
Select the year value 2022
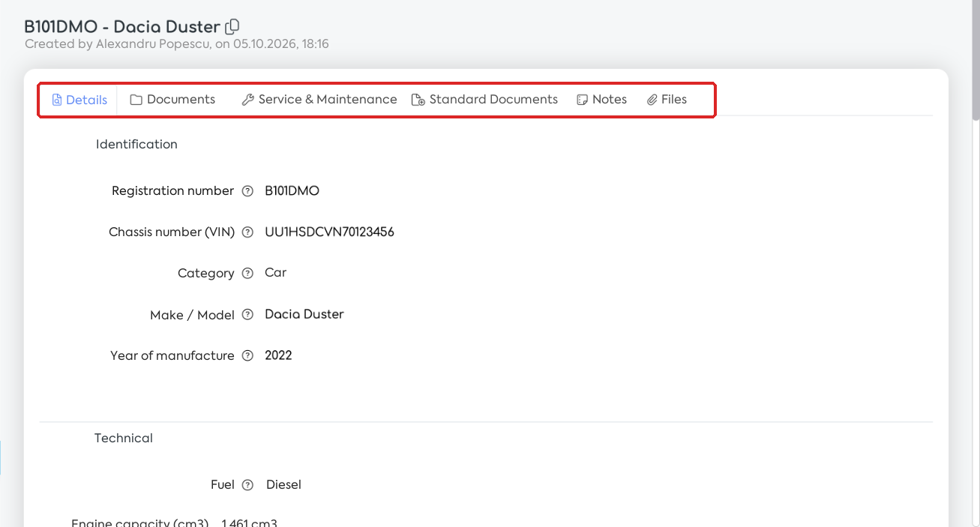click(x=278, y=355)
